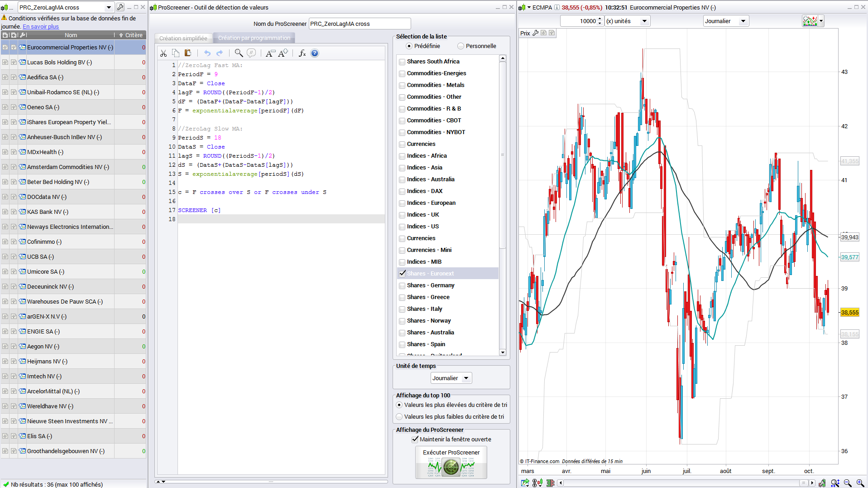The height and width of the screenshot is (488, 868).
Task: Check the Shares - Germany list
Action: click(402, 285)
